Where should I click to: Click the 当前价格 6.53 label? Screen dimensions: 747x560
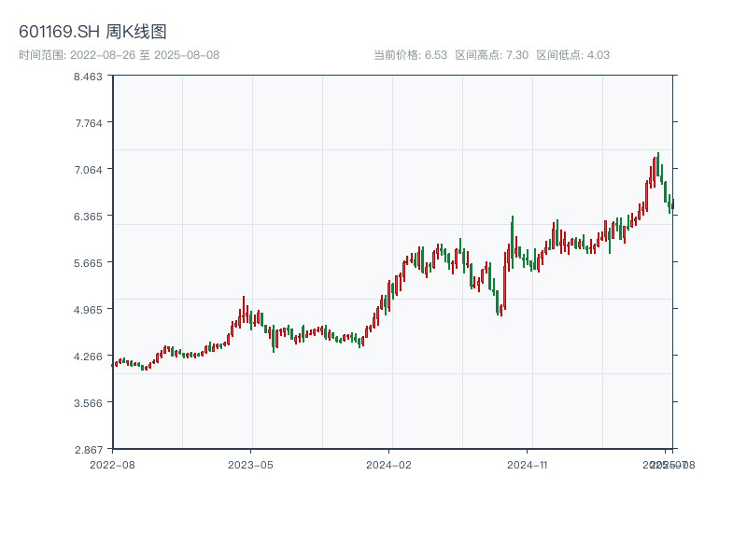410,55
